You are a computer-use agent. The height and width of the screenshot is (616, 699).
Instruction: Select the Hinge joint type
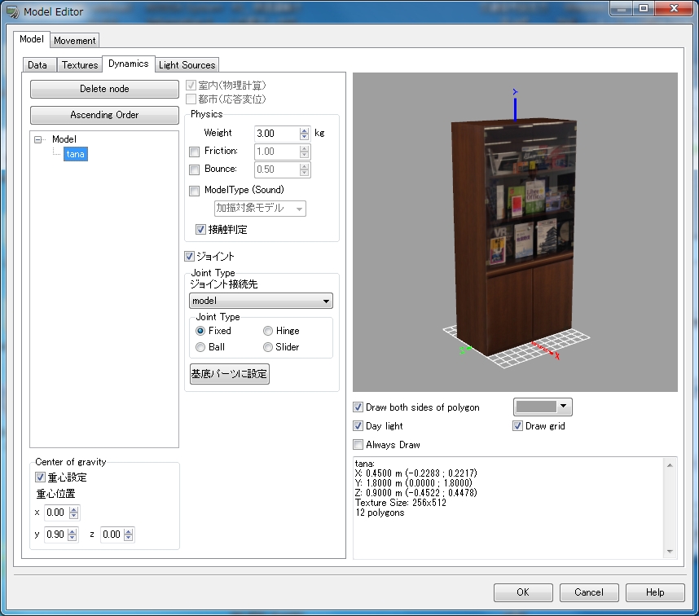click(268, 332)
